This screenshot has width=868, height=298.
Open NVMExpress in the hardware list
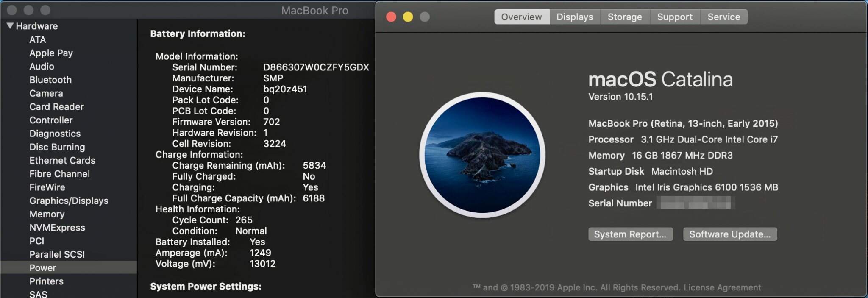[x=57, y=228]
